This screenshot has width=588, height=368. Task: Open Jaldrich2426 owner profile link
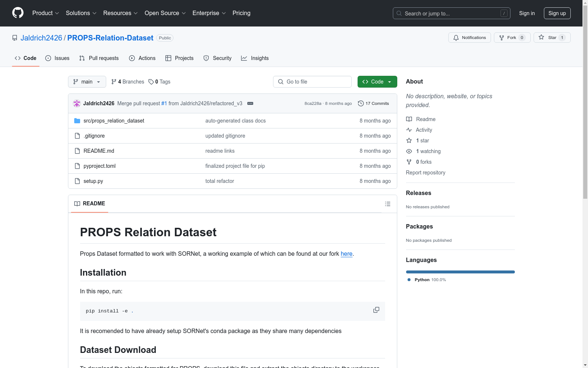coord(42,38)
